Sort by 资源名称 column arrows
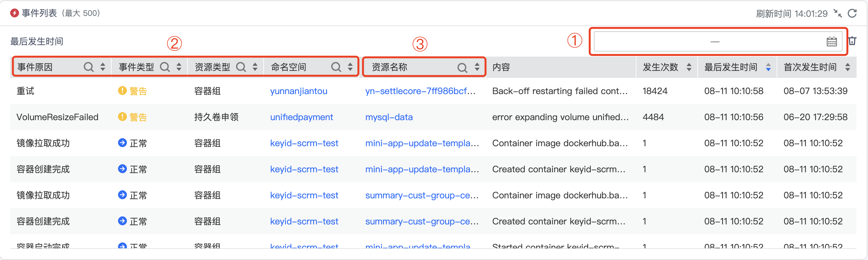 point(477,67)
